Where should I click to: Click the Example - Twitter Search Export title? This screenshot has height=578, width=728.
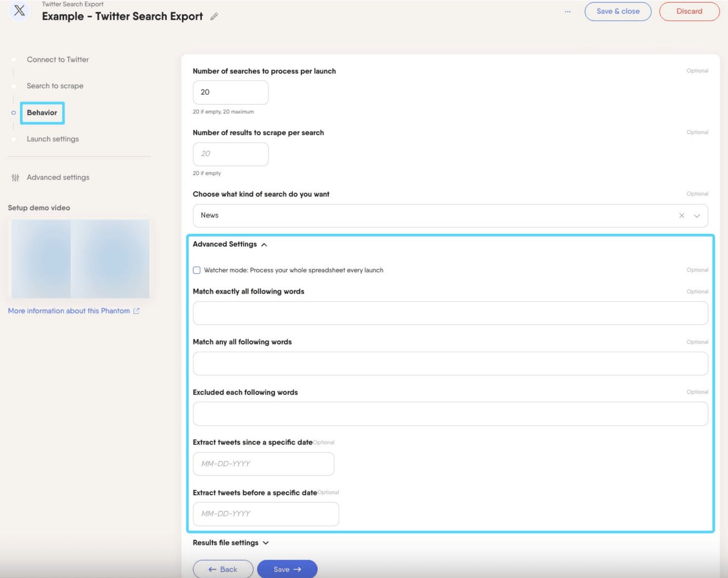122,17
